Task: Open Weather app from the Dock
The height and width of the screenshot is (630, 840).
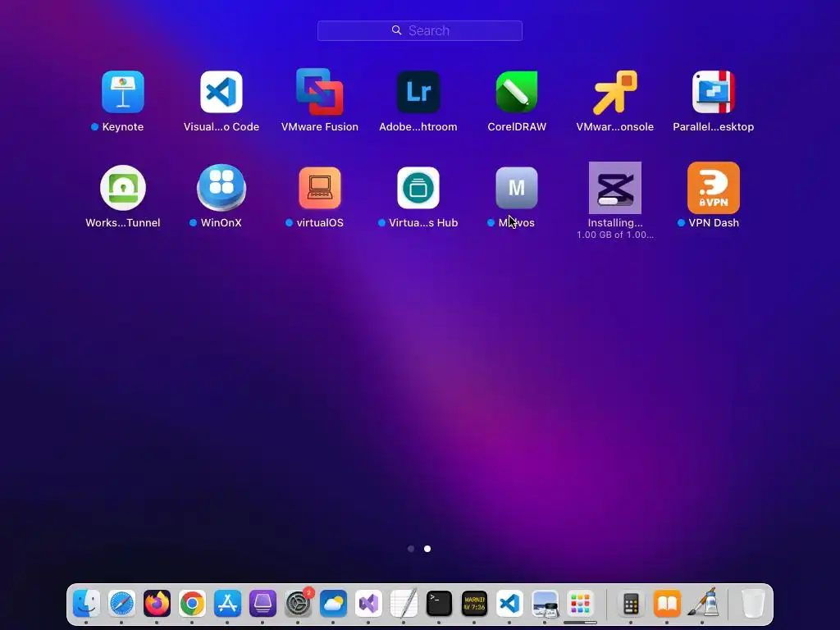Action: point(333,604)
